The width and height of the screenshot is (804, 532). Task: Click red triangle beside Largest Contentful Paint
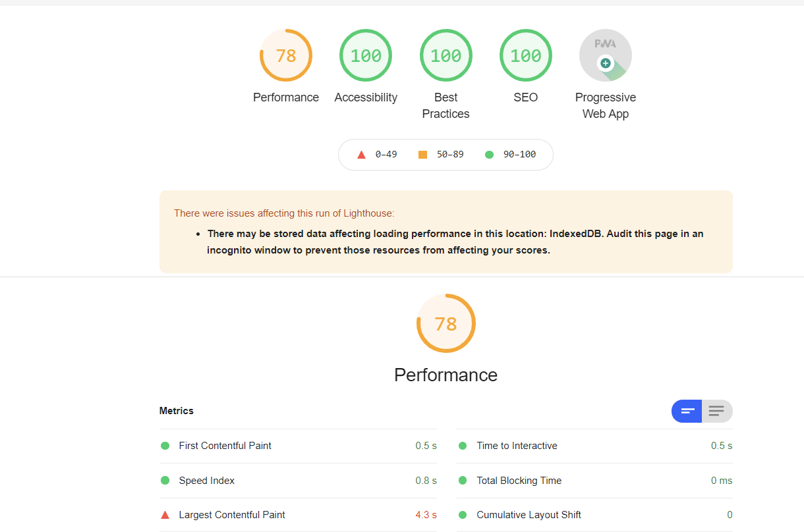(x=165, y=515)
